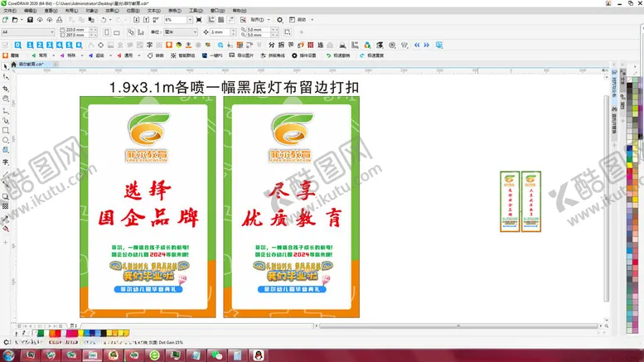The height and width of the screenshot is (362, 644).
Task: Click the document tab for the open .cdr file
Action: click(x=31, y=65)
